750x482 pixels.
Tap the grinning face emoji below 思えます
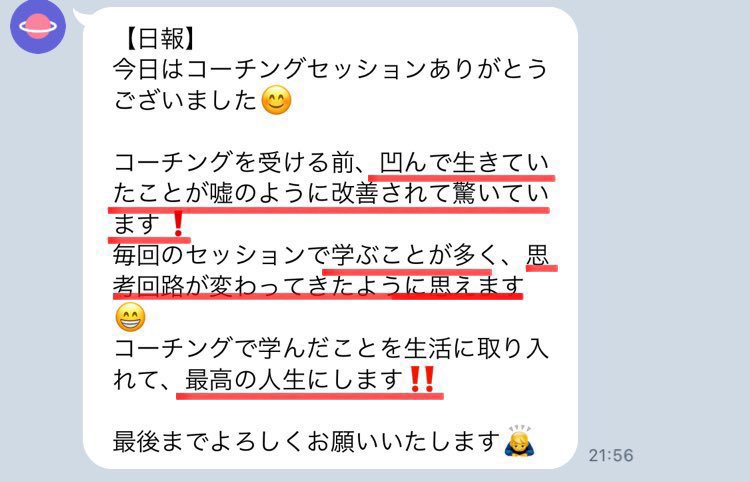(130, 317)
